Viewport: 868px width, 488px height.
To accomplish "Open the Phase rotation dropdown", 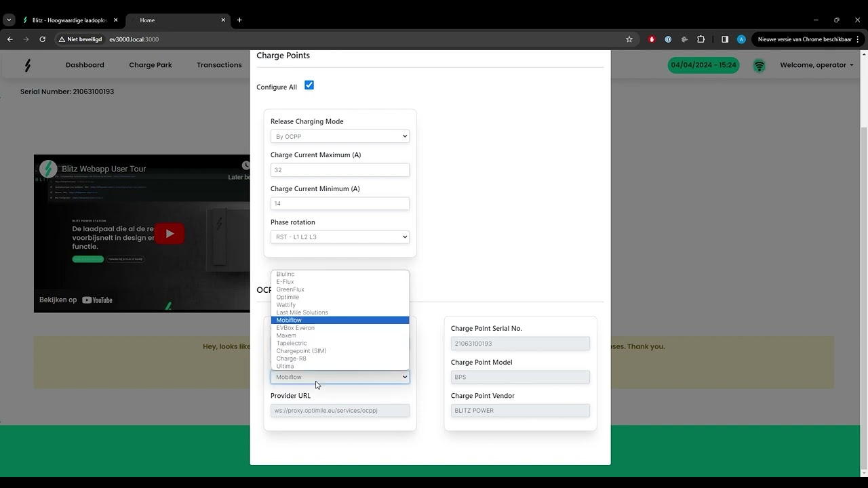I will 340,237.
